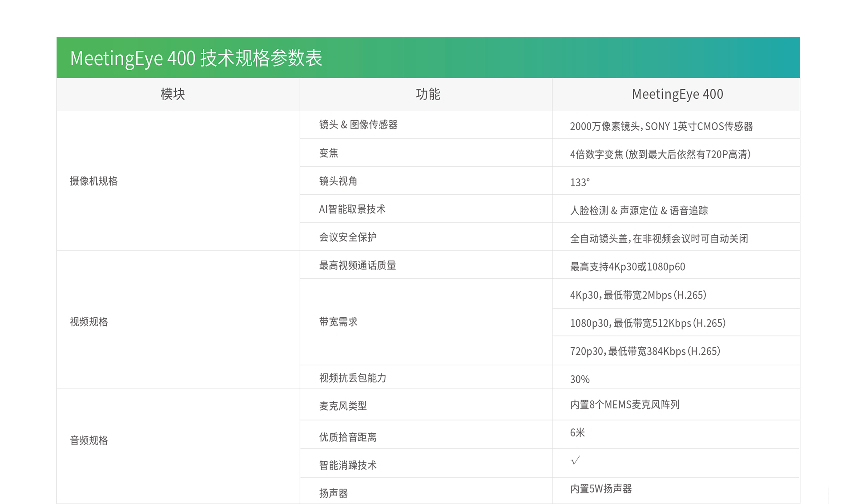Click the checkmark in 智能消噪技术 row
The height and width of the screenshot is (504, 854).
(575, 460)
